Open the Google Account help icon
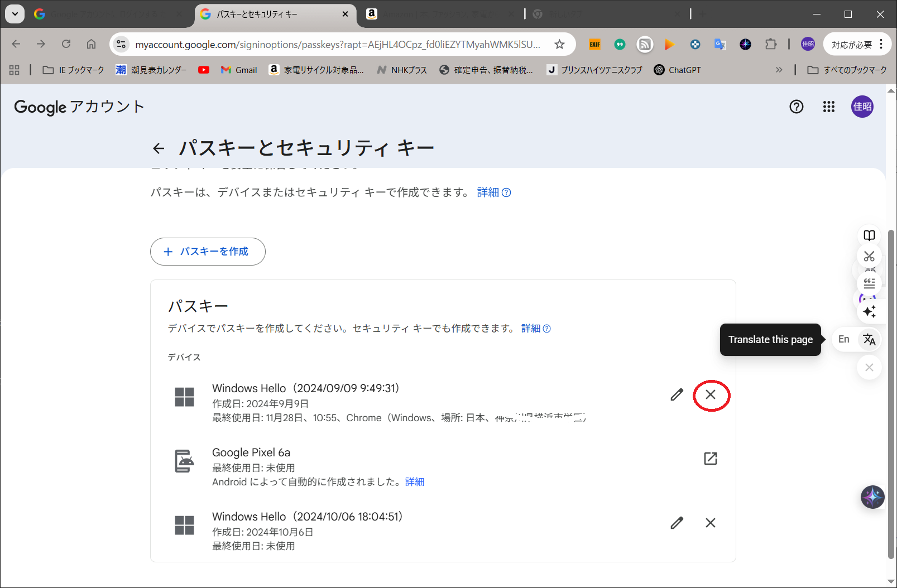This screenshot has width=897, height=588. 796,107
